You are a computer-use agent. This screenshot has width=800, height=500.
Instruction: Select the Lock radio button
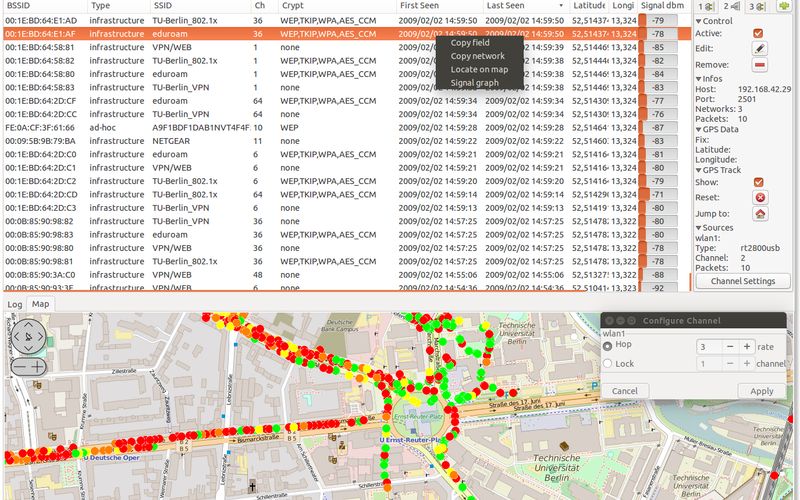tap(607, 363)
